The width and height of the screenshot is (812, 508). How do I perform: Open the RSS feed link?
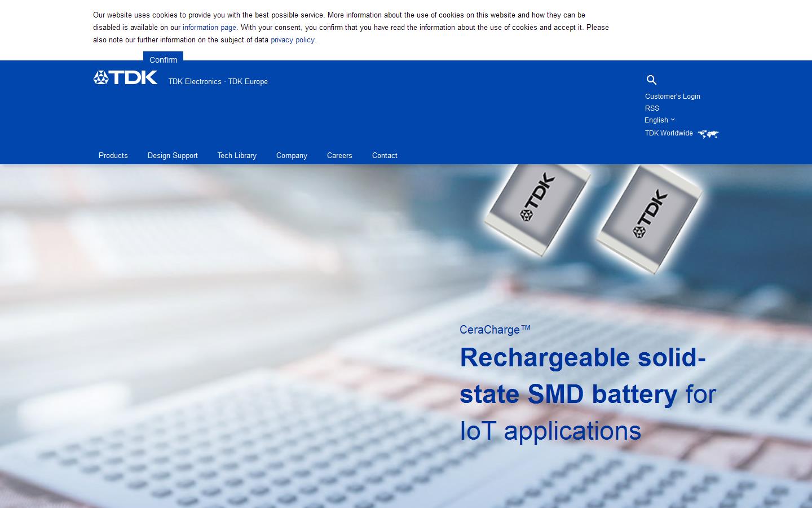pyautogui.click(x=652, y=108)
